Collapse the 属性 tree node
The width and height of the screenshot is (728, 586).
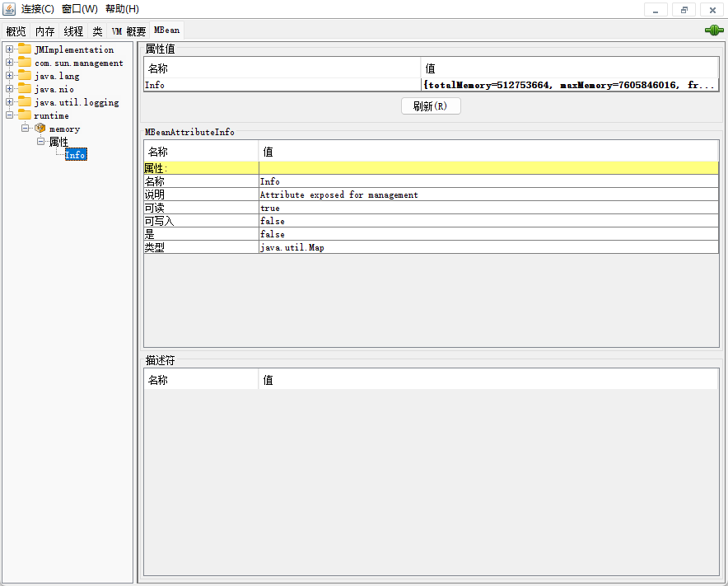41,141
